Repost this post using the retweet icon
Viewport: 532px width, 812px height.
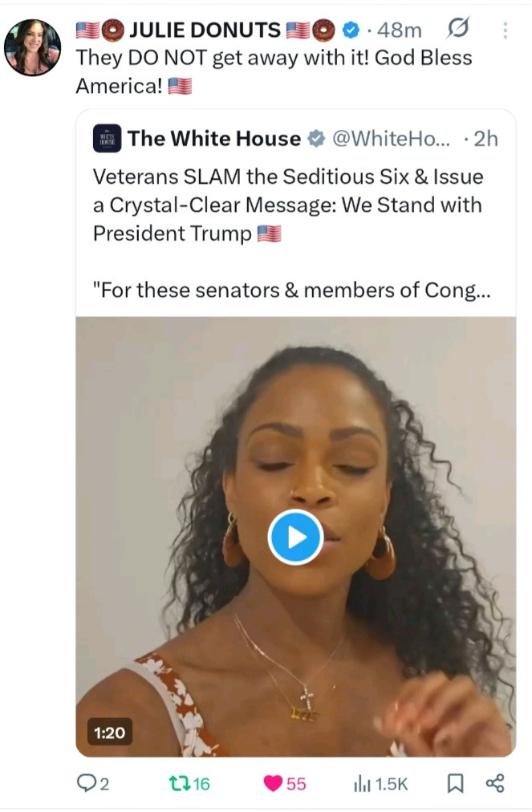coord(181,783)
